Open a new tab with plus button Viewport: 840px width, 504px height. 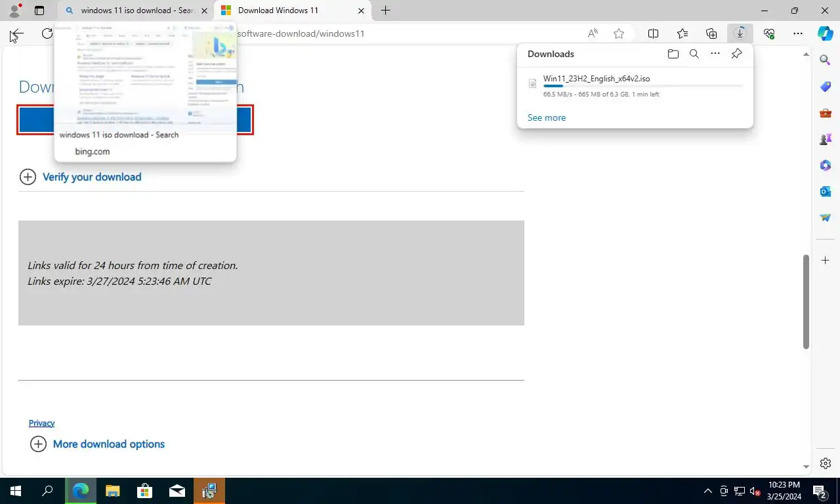pyautogui.click(x=386, y=10)
